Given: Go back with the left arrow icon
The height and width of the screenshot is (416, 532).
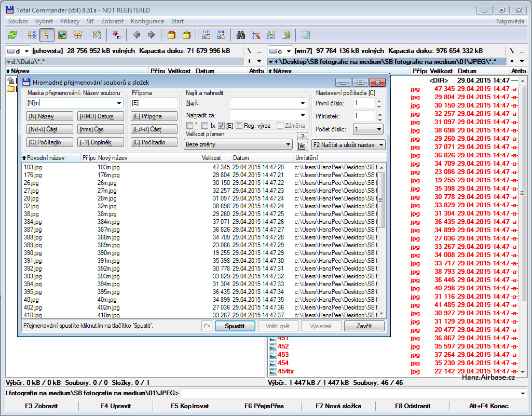Looking at the screenshot, I should tap(137, 35).
